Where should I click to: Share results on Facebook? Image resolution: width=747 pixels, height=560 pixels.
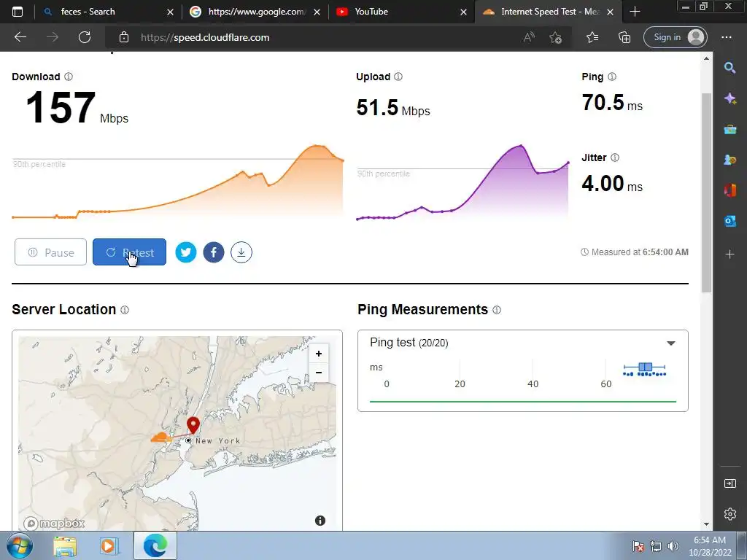pyautogui.click(x=214, y=252)
